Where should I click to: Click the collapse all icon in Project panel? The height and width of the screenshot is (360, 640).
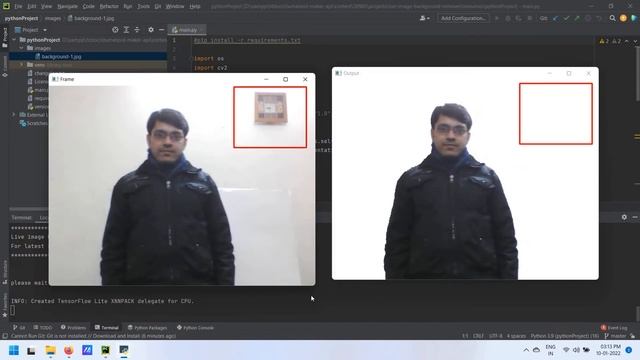tap(137, 30)
